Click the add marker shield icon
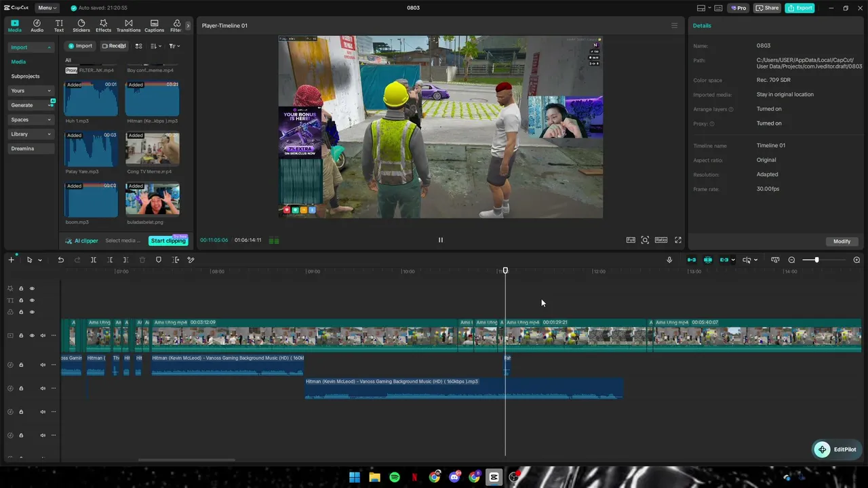 click(x=159, y=260)
